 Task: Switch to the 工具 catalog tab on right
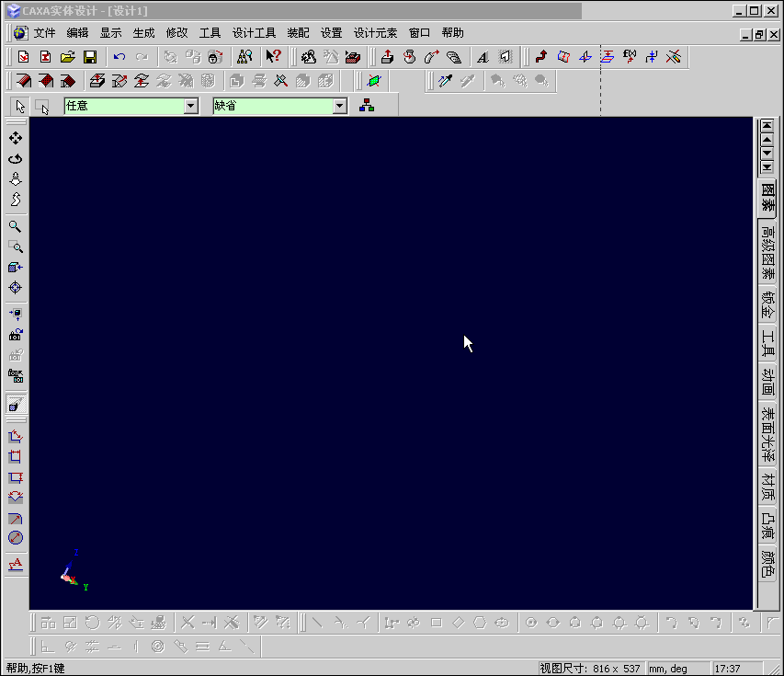767,343
